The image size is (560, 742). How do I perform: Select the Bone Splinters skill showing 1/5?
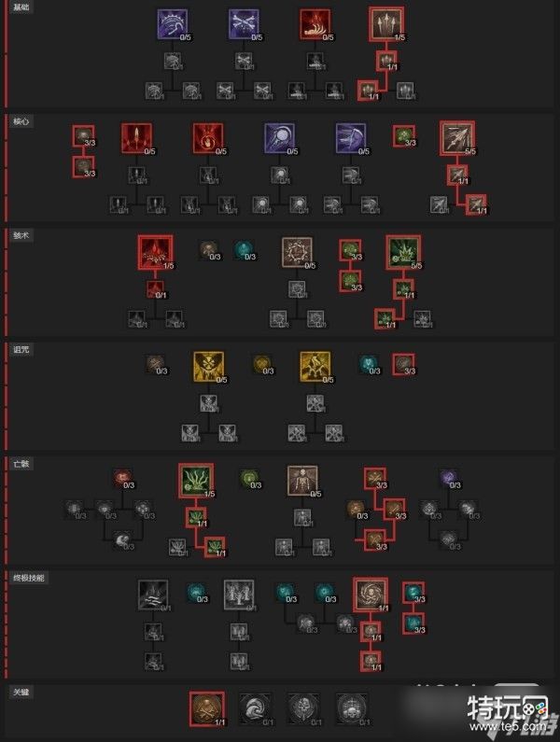coord(386,23)
